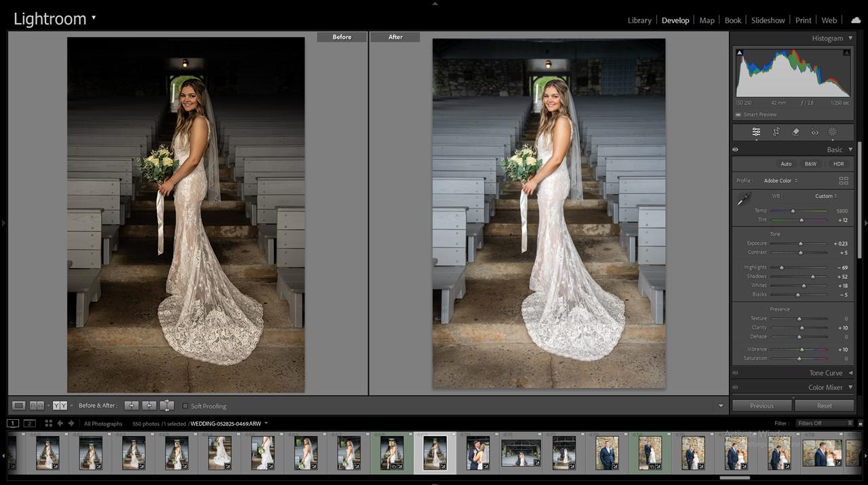The height and width of the screenshot is (485, 868).
Task: Pick the White Balance eyedropper
Action: 744,199
